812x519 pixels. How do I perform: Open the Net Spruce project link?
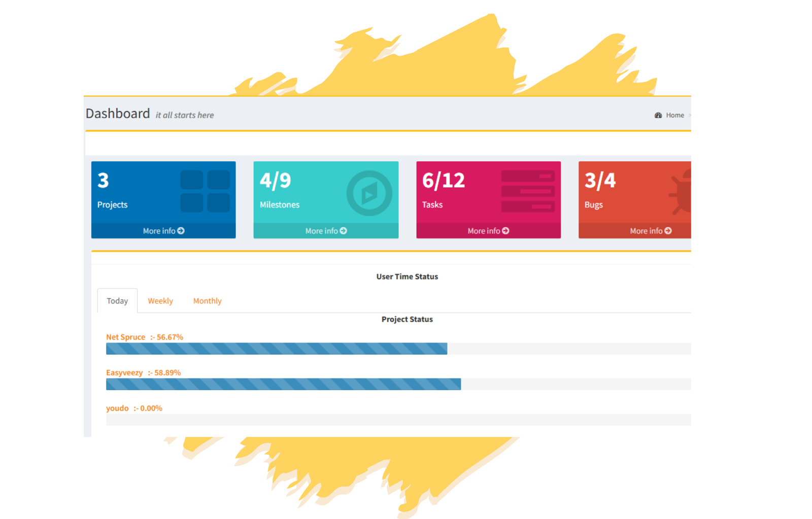tap(125, 337)
